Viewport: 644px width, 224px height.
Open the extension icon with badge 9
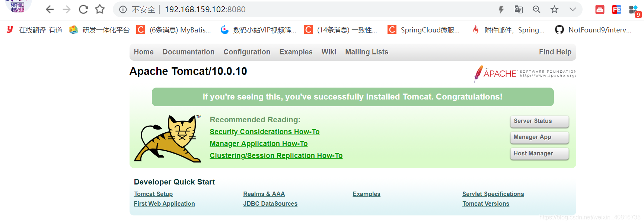[634, 10]
